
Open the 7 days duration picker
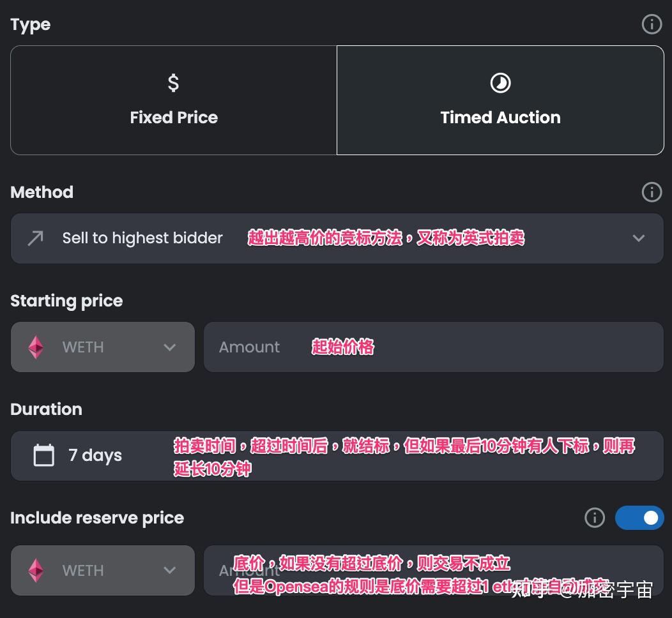pyautogui.click(x=95, y=456)
